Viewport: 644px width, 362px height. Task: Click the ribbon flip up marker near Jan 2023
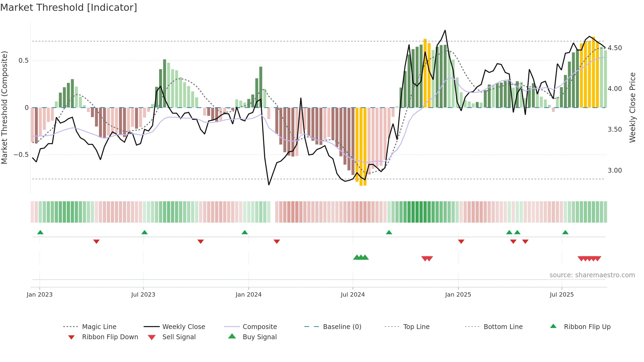tap(40, 232)
